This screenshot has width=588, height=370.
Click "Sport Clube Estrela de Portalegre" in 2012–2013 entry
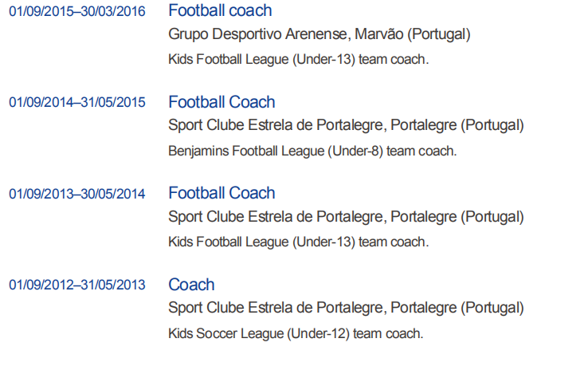point(276,309)
